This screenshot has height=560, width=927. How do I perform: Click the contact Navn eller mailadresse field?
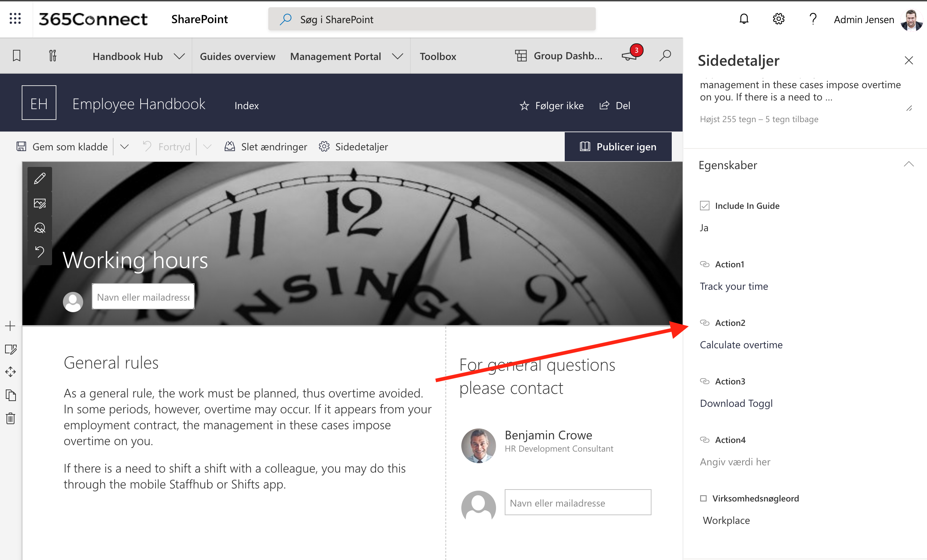tap(578, 503)
